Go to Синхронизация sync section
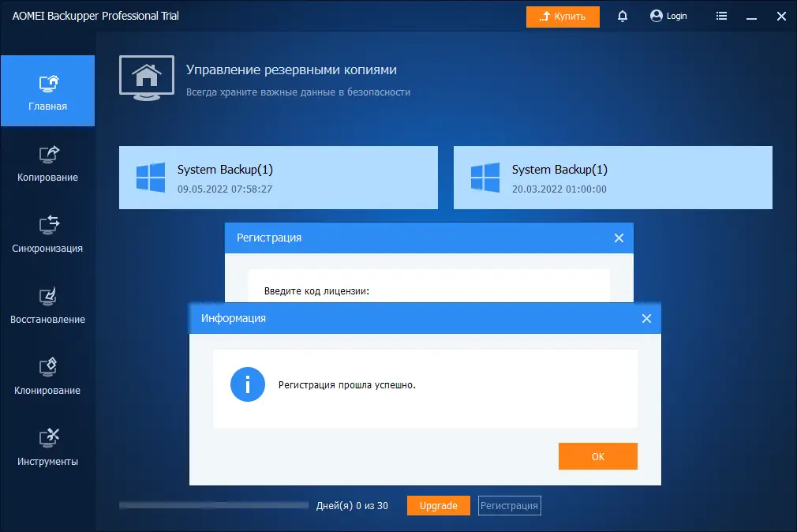The height and width of the screenshot is (532, 797). tap(48, 234)
